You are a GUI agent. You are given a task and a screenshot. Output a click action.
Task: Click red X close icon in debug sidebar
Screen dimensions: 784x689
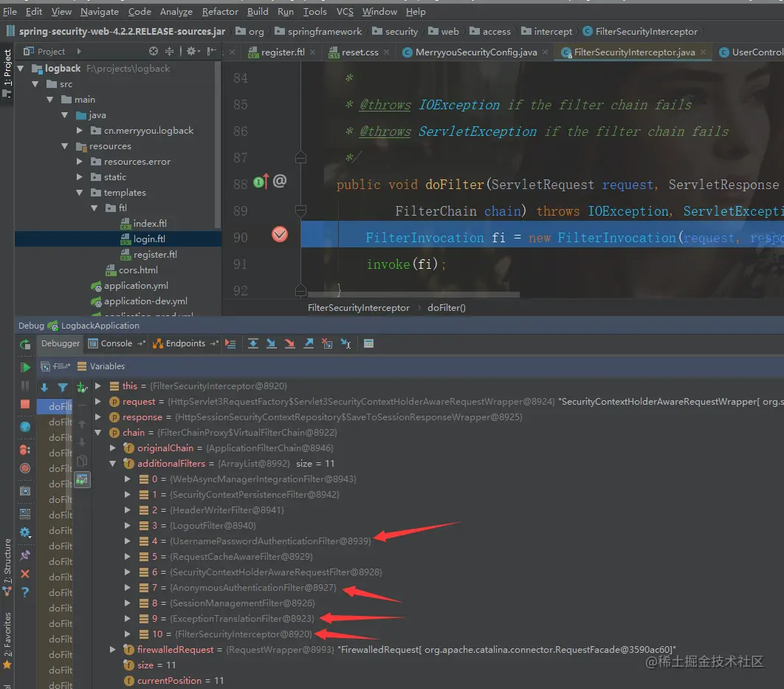click(25, 574)
